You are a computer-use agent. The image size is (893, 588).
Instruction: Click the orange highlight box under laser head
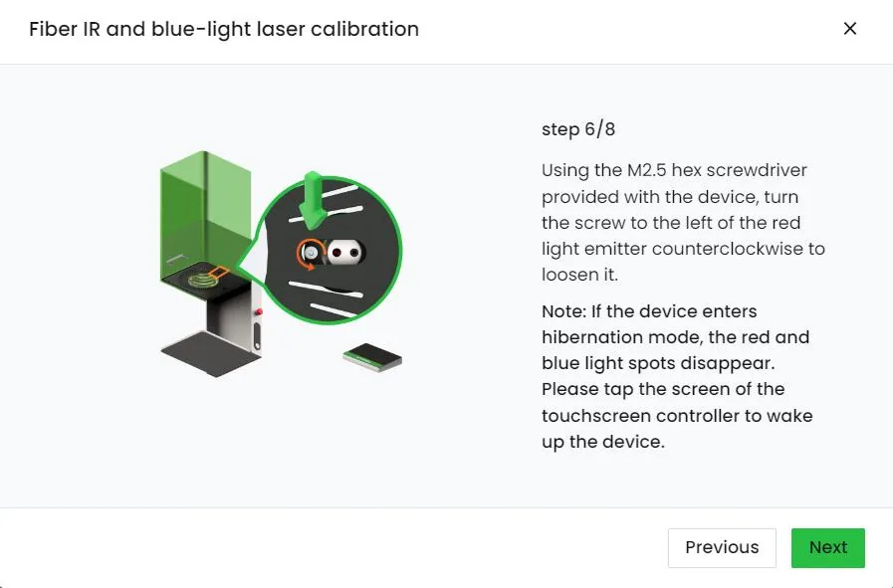pos(218,273)
